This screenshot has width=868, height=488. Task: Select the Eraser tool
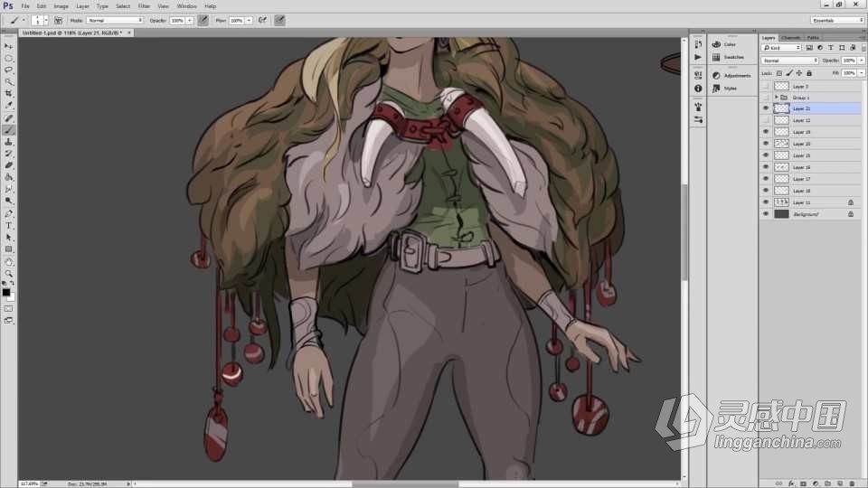click(x=8, y=165)
